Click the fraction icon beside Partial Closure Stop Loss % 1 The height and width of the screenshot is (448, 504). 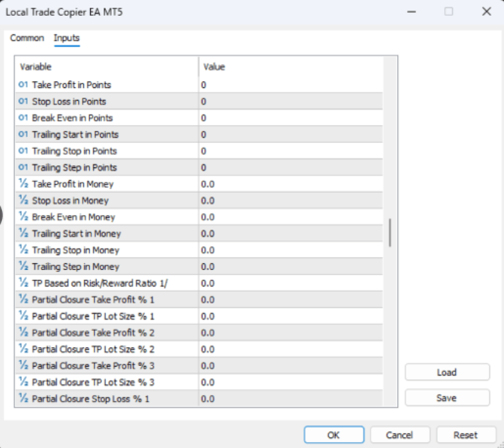pos(24,398)
